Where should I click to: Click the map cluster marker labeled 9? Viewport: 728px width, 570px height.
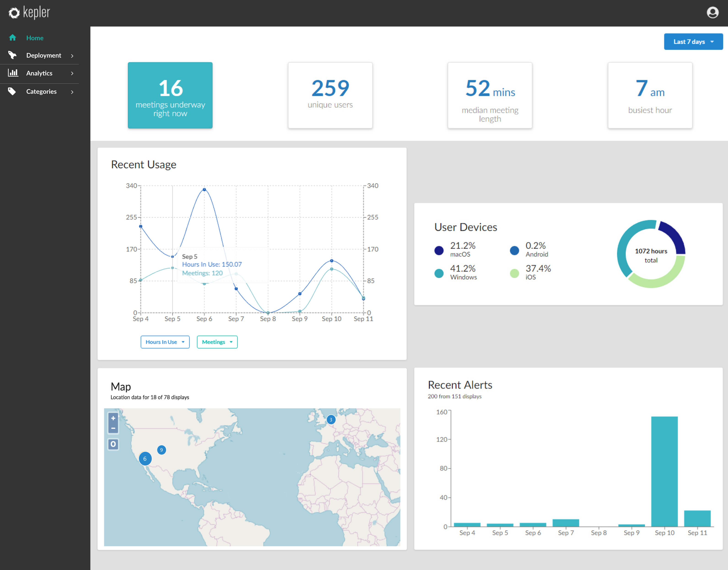(x=161, y=450)
